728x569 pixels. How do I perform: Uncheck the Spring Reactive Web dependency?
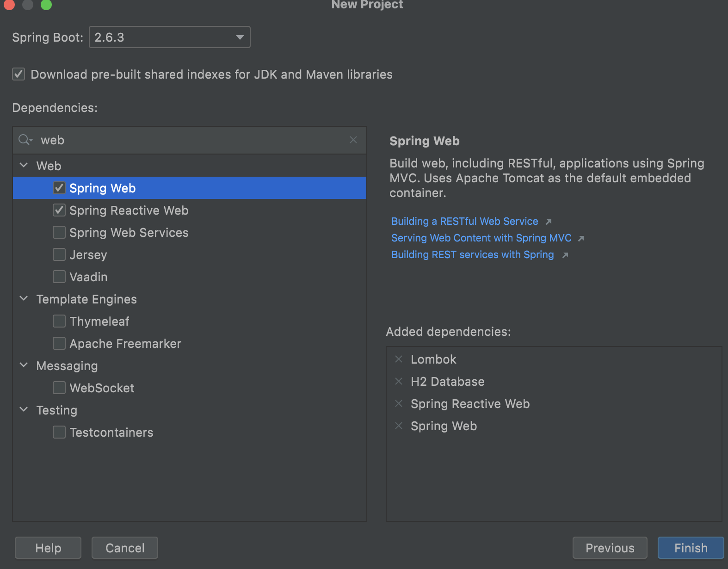pyautogui.click(x=59, y=210)
